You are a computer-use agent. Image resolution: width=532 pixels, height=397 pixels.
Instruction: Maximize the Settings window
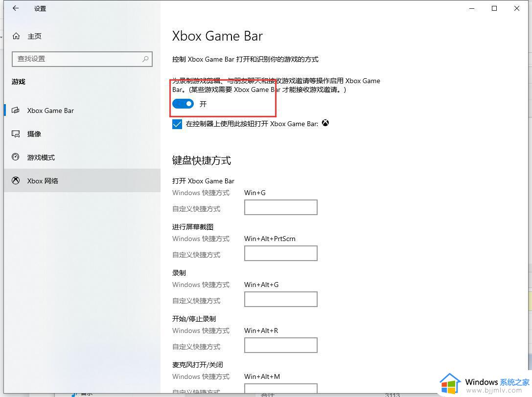pyautogui.click(x=494, y=8)
